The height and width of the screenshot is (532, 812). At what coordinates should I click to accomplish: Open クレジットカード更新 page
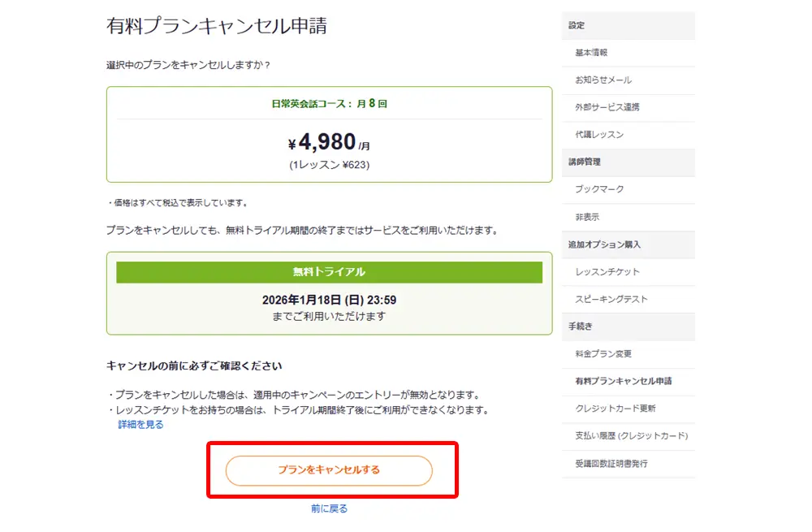coord(615,409)
